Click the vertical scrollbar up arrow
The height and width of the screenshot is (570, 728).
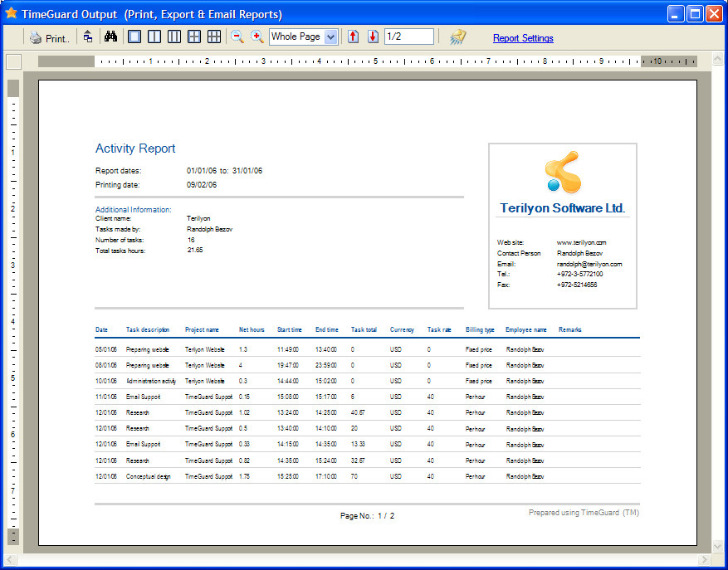(717, 59)
